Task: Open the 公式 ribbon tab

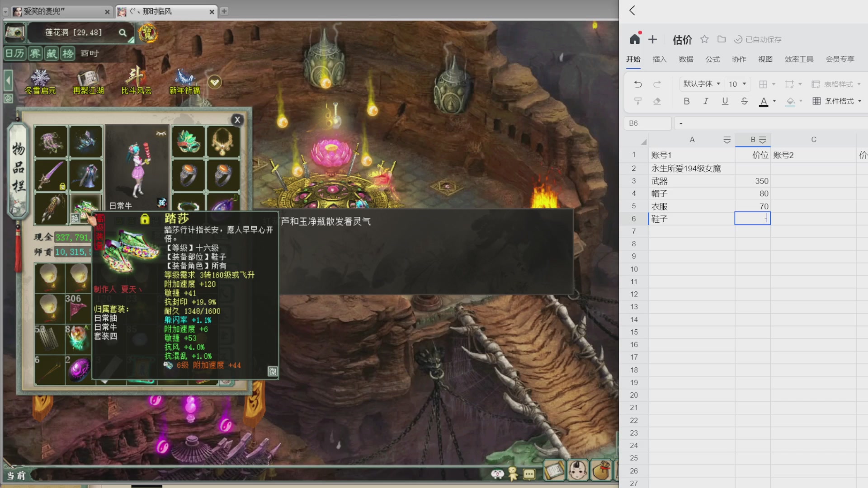Action: click(x=712, y=59)
